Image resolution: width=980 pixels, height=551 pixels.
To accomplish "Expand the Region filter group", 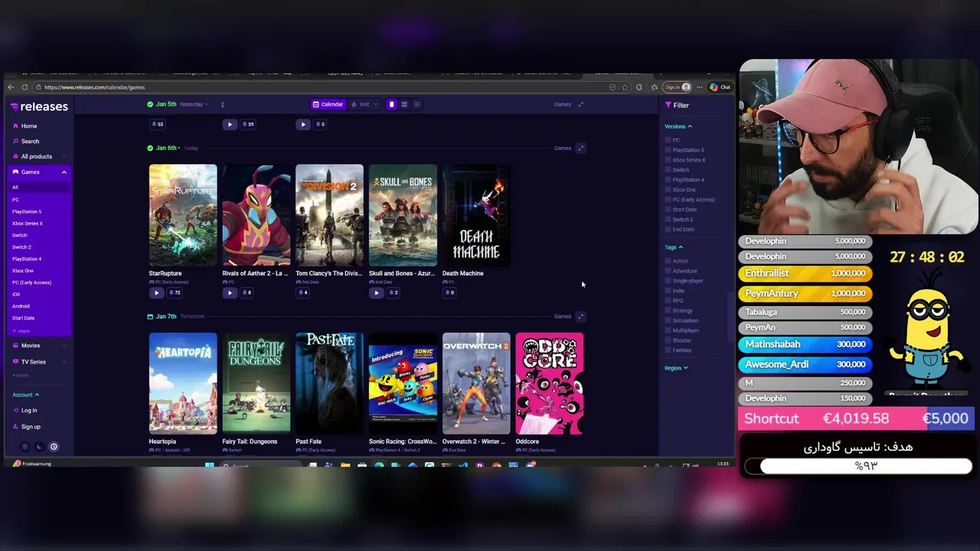I will click(676, 369).
